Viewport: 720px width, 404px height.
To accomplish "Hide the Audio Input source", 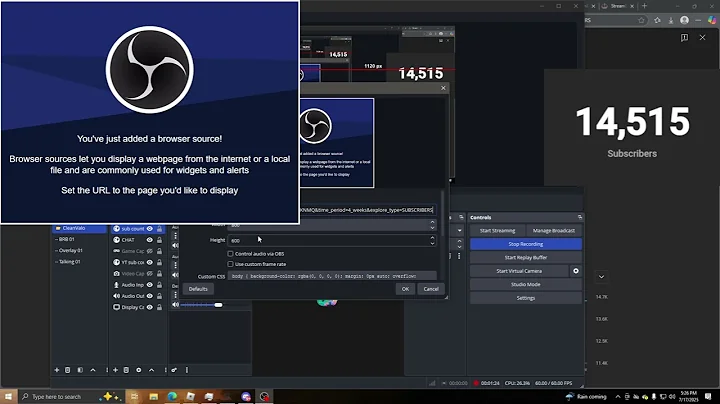I will point(150,285).
